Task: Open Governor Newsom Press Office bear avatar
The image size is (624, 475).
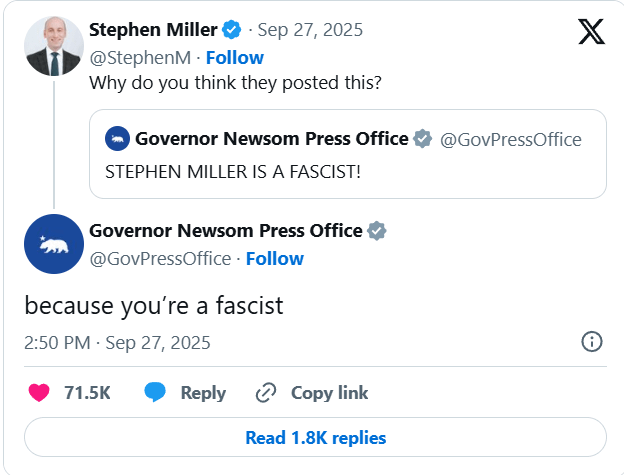Action: click(52, 244)
